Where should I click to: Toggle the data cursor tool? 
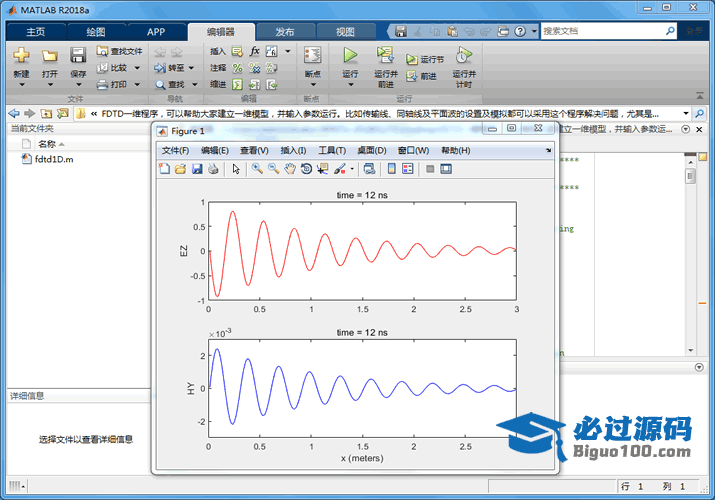click(323, 169)
